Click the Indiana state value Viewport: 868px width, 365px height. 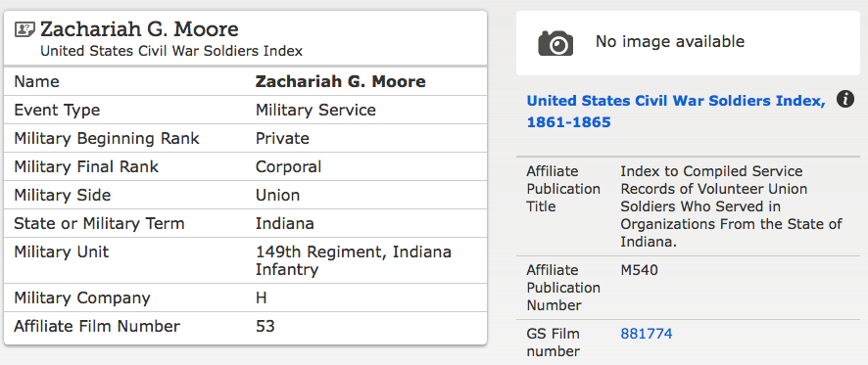[284, 223]
